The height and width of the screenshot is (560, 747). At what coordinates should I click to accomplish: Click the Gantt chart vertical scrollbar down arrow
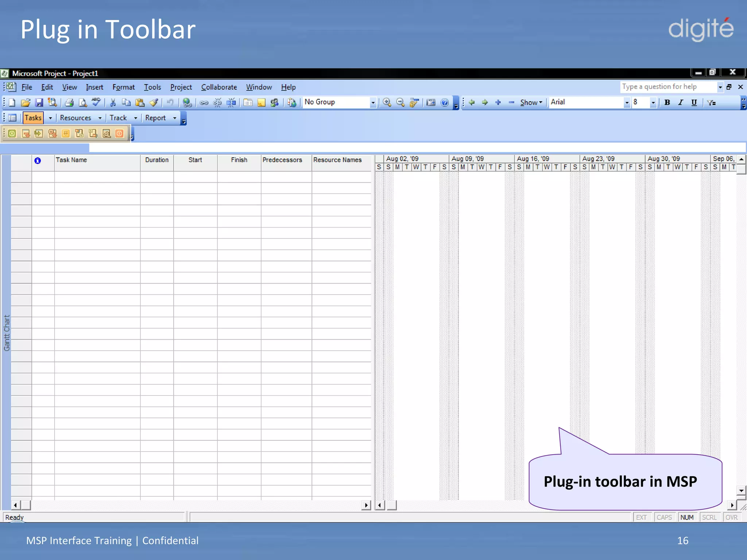tap(741, 491)
